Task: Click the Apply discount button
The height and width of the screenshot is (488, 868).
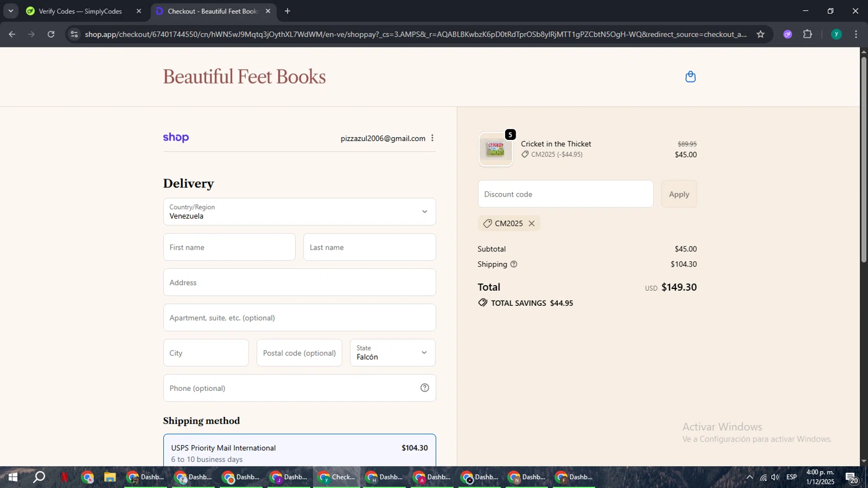Action: click(x=679, y=194)
